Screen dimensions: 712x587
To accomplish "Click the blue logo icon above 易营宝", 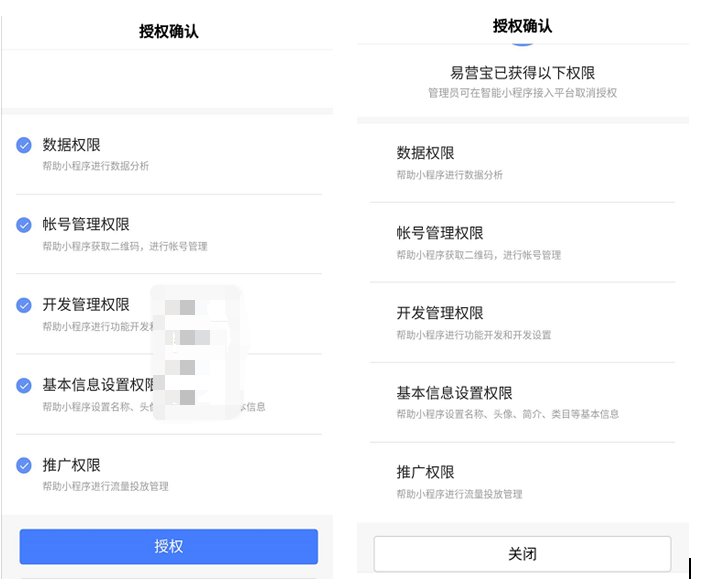I will click(x=523, y=46).
